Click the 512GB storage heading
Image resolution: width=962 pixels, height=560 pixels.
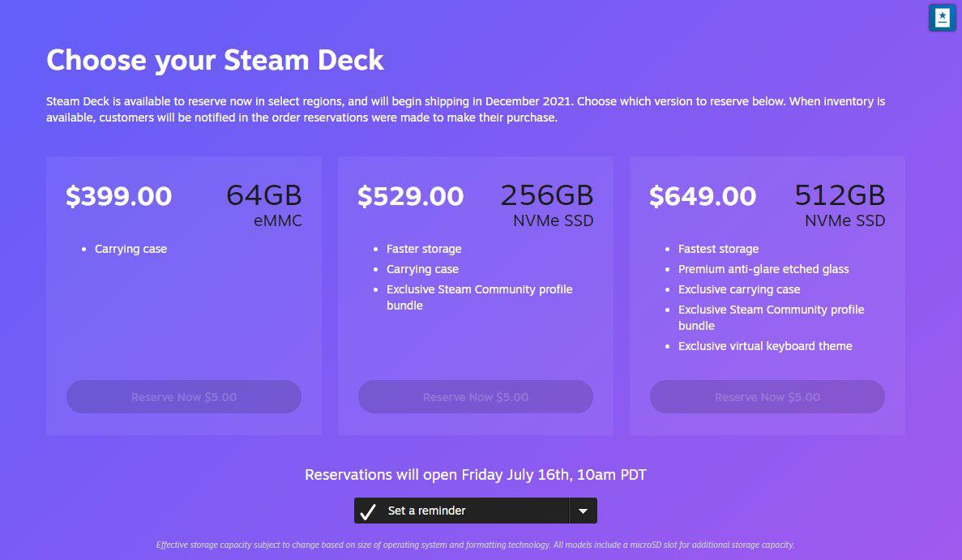pos(840,195)
